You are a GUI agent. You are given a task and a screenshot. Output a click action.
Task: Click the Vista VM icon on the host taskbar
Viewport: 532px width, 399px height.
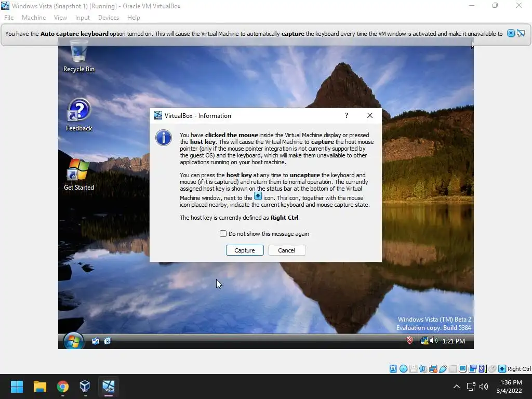point(109,387)
